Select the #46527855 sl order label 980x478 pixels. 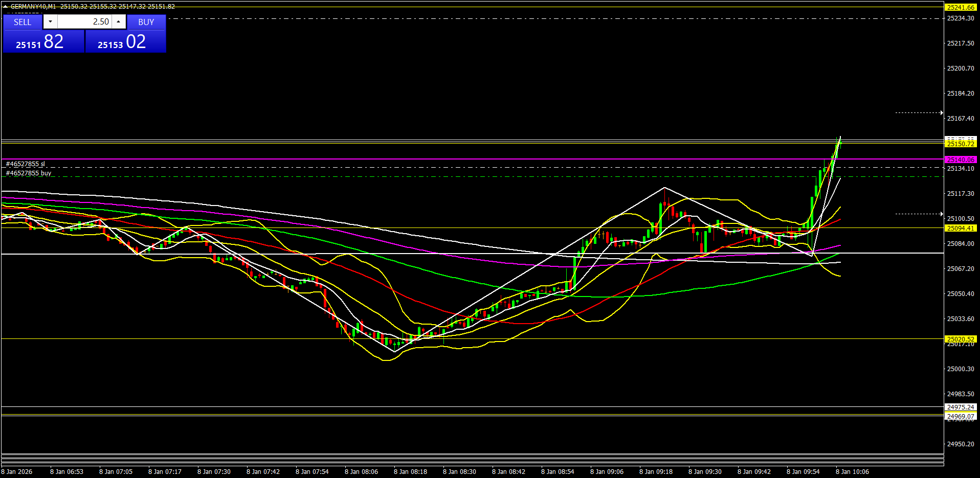point(26,164)
